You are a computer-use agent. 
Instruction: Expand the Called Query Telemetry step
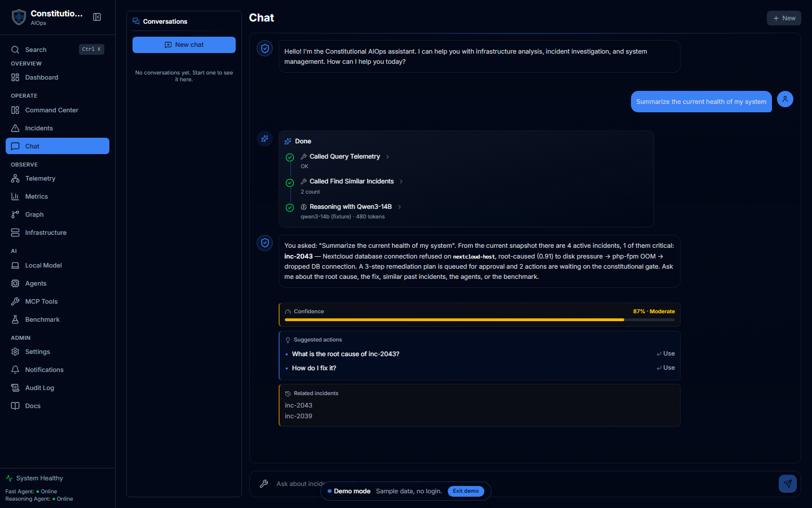345,156
